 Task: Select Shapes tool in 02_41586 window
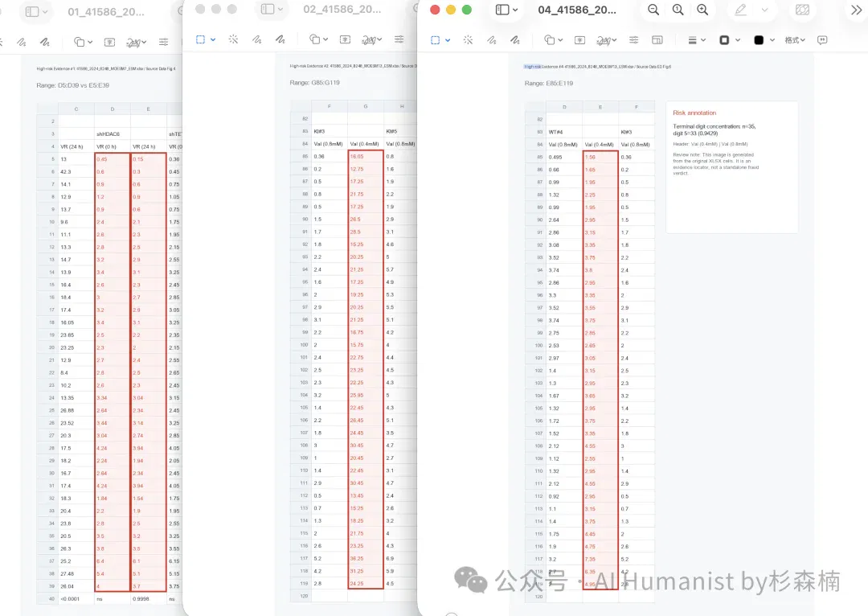315,39
